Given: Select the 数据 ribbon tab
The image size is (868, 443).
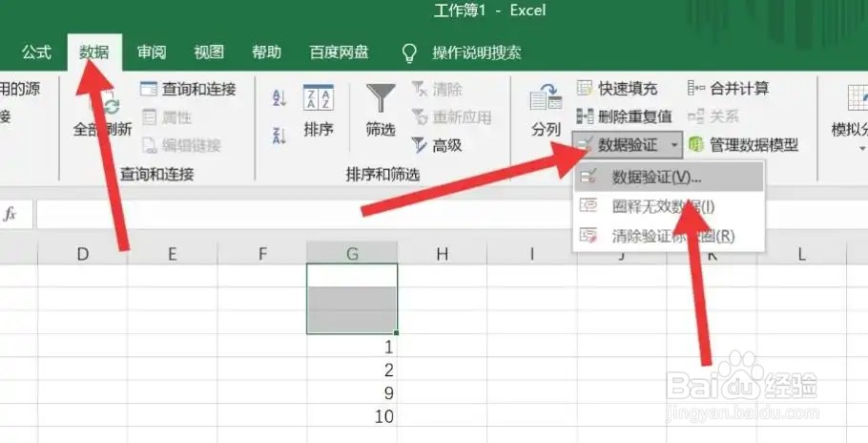Looking at the screenshot, I should pos(94,53).
